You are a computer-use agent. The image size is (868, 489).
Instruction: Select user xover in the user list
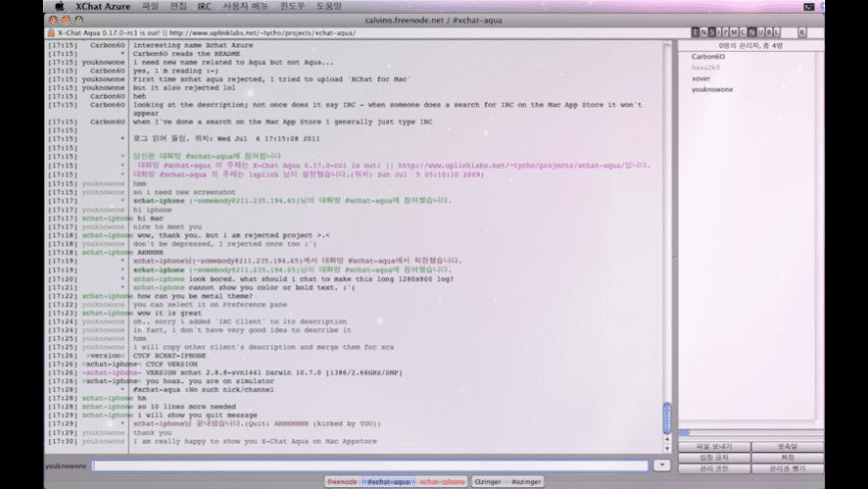coord(700,79)
